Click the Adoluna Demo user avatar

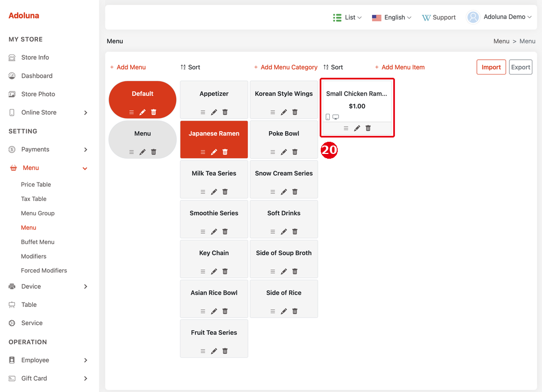click(473, 17)
